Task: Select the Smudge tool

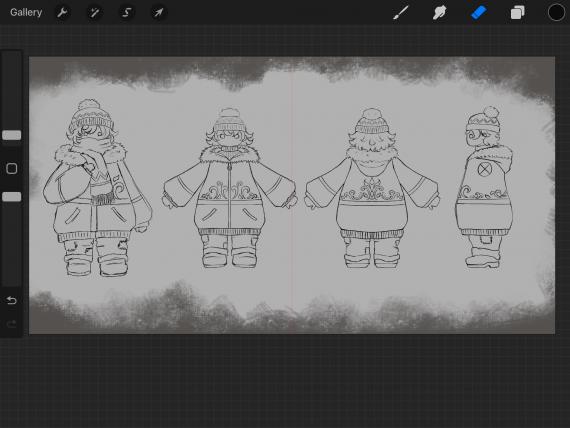Action: click(439, 13)
